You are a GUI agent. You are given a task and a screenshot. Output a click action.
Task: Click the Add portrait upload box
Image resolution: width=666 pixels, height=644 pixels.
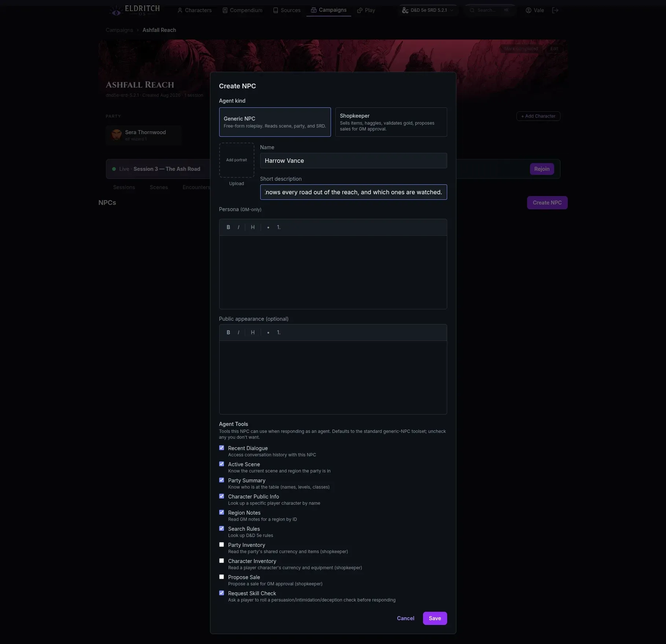[x=237, y=160]
